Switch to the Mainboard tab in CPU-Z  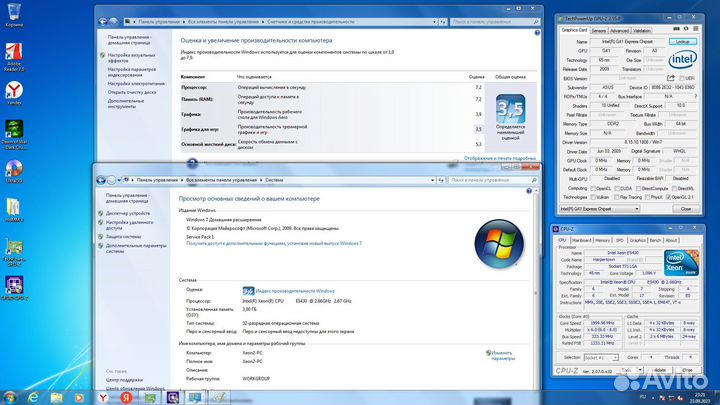(x=581, y=240)
